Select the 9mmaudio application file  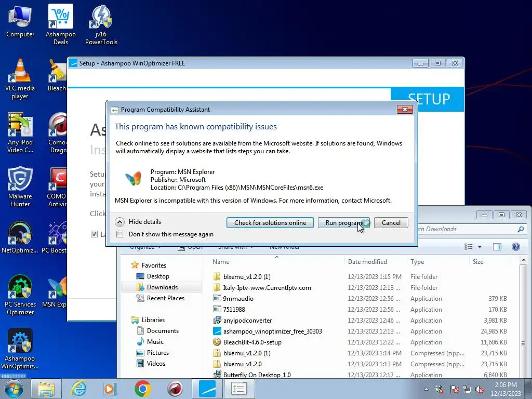pyautogui.click(x=238, y=299)
